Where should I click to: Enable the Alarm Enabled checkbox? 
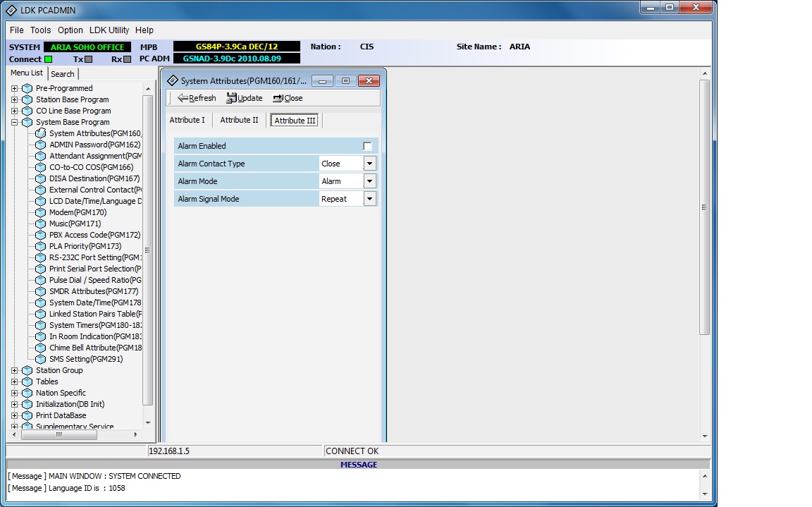tap(367, 146)
